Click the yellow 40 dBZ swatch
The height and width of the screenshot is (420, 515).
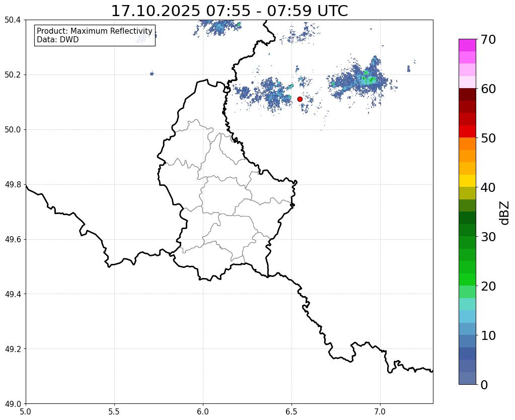(x=467, y=181)
